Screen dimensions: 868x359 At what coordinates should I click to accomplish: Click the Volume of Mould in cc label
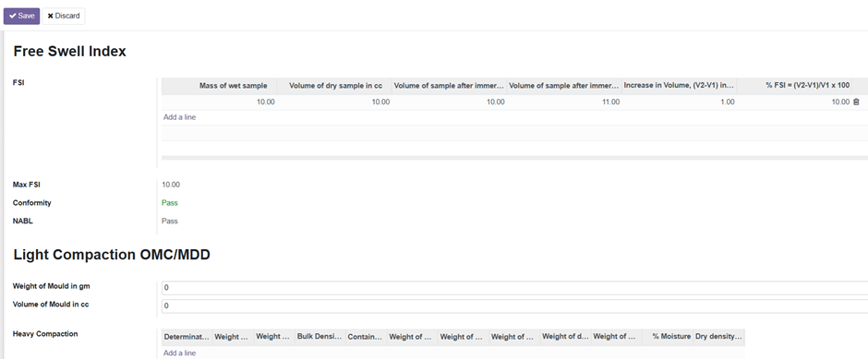point(51,305)
